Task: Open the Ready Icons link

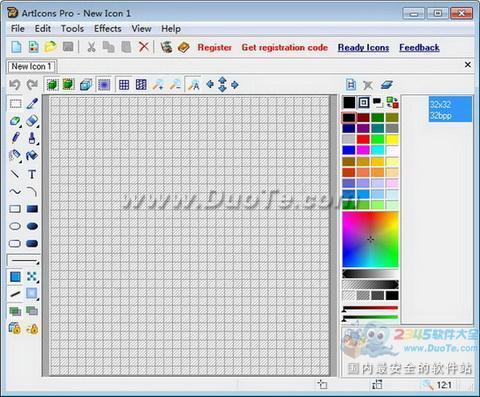Action: (363, 47)
